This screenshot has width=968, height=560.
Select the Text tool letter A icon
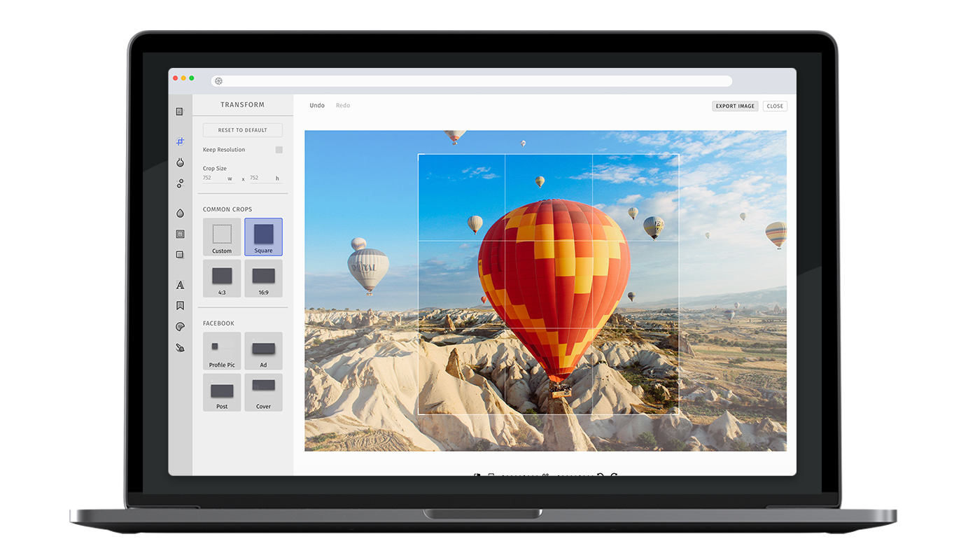pos(180,285)
